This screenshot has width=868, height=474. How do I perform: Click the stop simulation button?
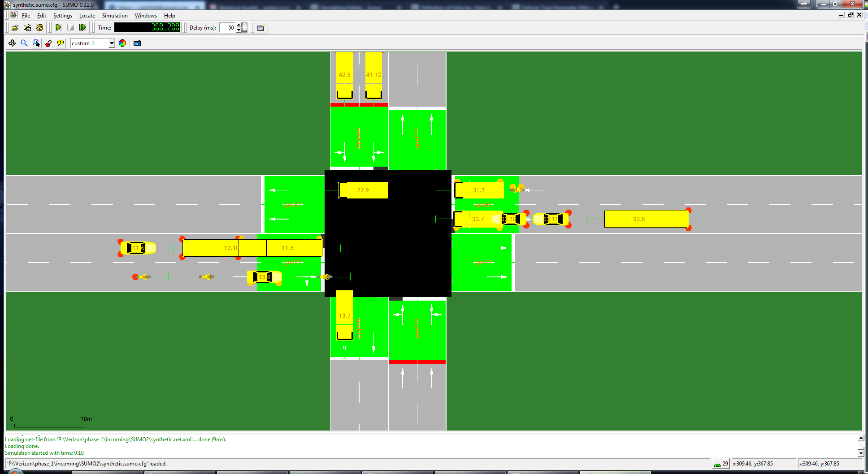pyautogui.click(x=70, y=27)
